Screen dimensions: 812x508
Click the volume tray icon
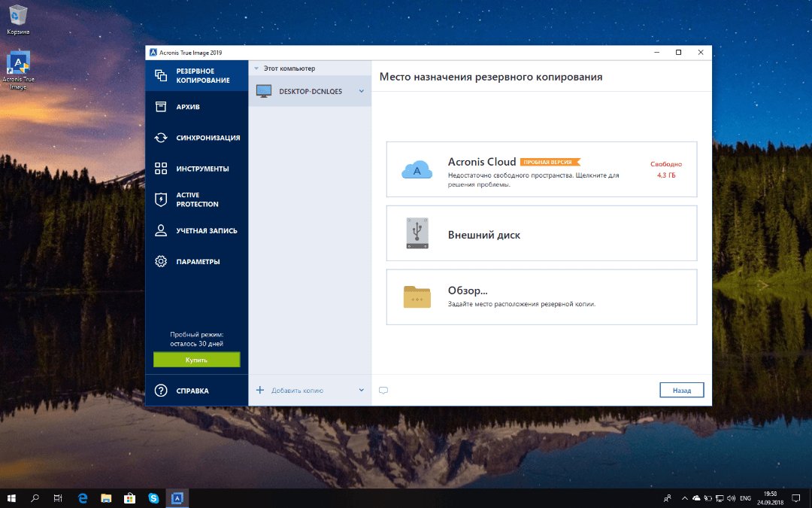click(732, 498)
